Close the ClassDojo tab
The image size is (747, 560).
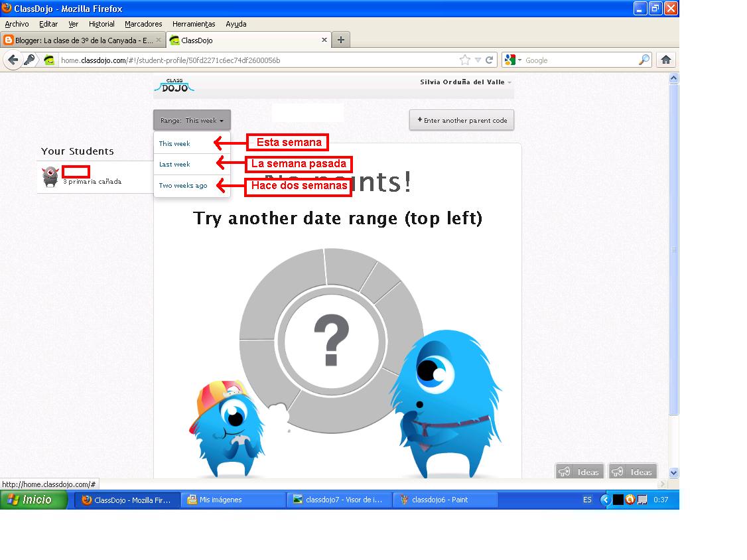[x=324, y=40]
